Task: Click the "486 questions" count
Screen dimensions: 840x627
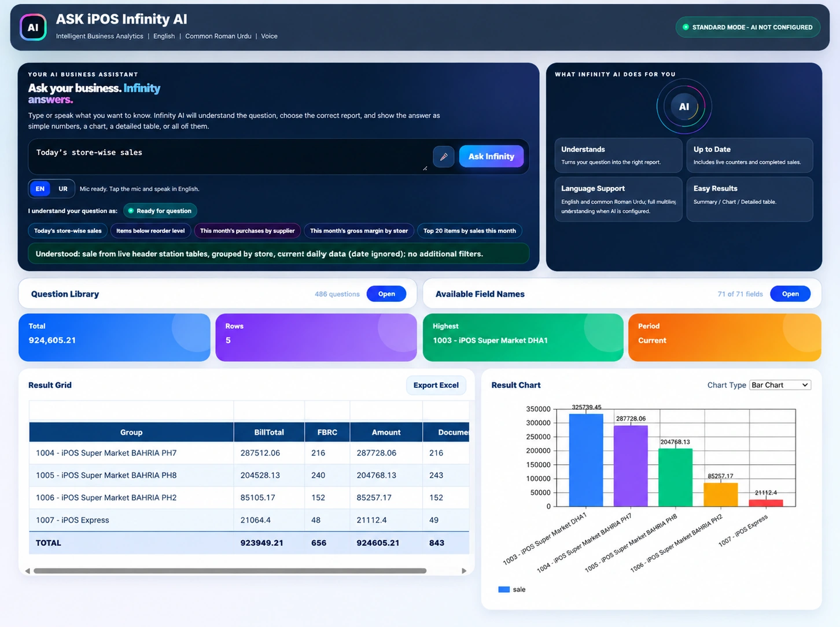Action: click(337, 294)
